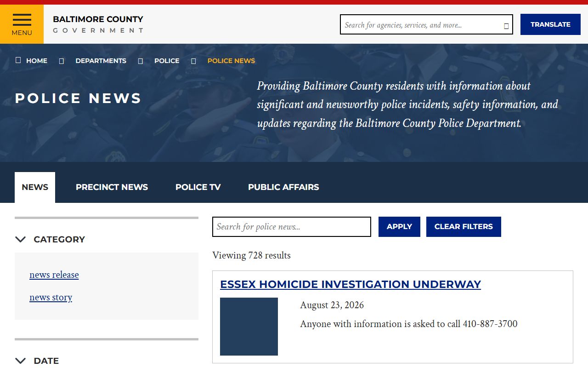588x368 pixels.
Task: Open DEPARTMENTS breadcrumb link
Action: click(x=101, y=61)
